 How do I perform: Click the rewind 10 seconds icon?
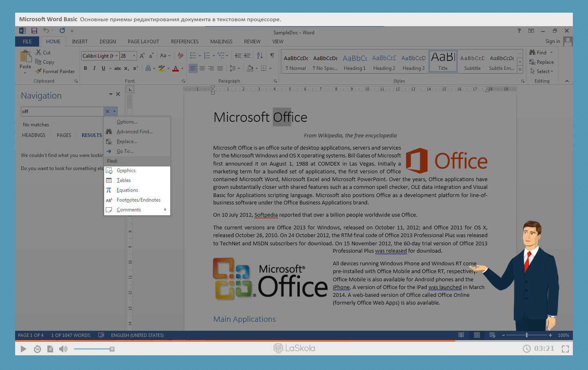coord(37,349)
